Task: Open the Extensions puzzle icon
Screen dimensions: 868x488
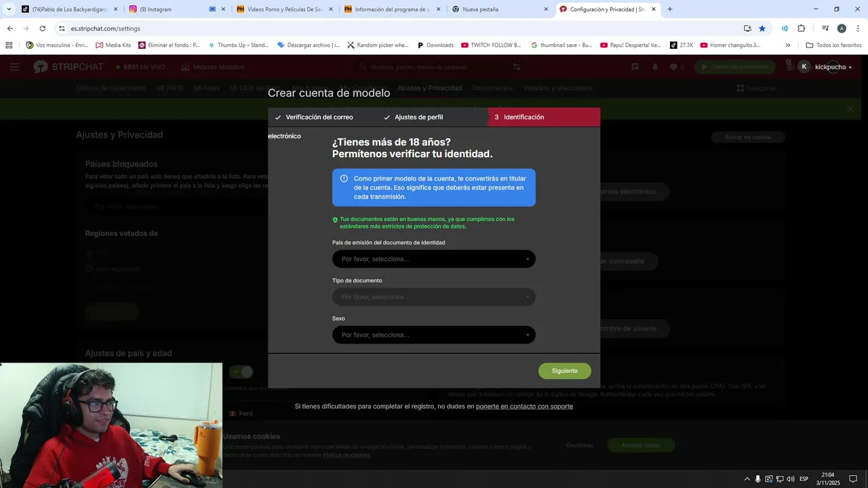Action: [x=801, y=28]
